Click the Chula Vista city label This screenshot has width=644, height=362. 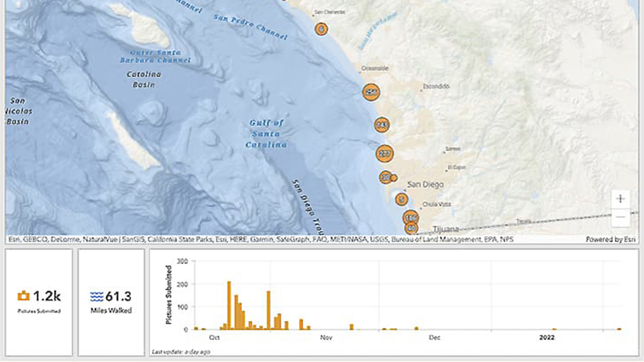click(436, 205)
